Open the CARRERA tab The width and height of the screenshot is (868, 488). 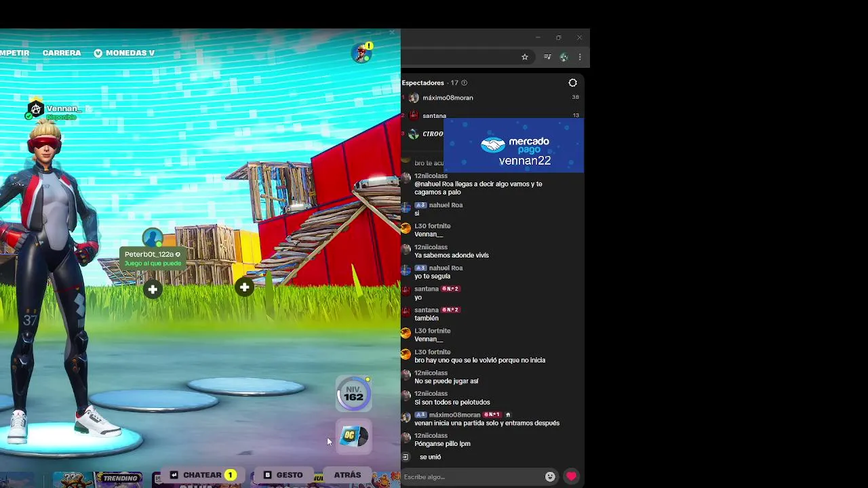(62, 53)
